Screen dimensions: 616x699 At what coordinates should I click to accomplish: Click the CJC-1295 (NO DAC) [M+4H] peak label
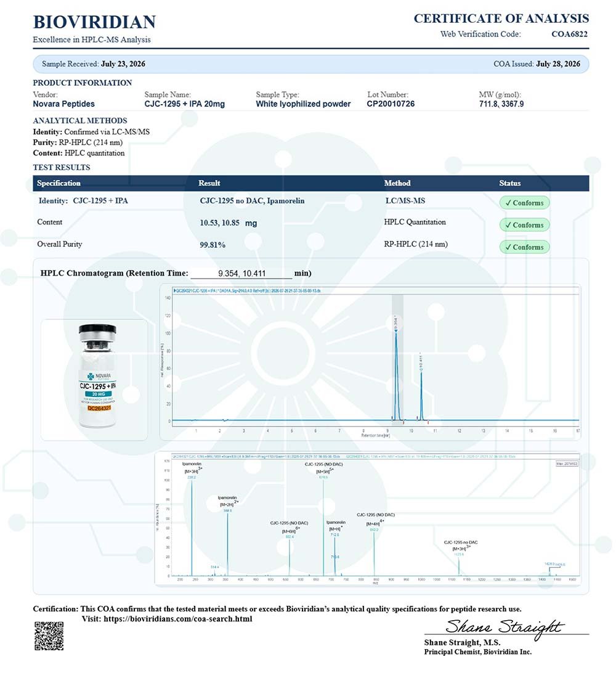(x=376, y=518)
